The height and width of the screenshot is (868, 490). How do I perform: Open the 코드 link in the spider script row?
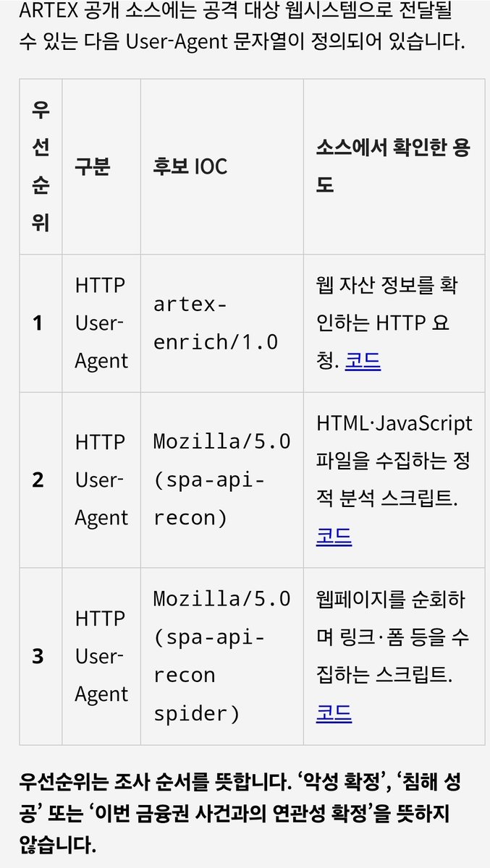click(334, 713)
